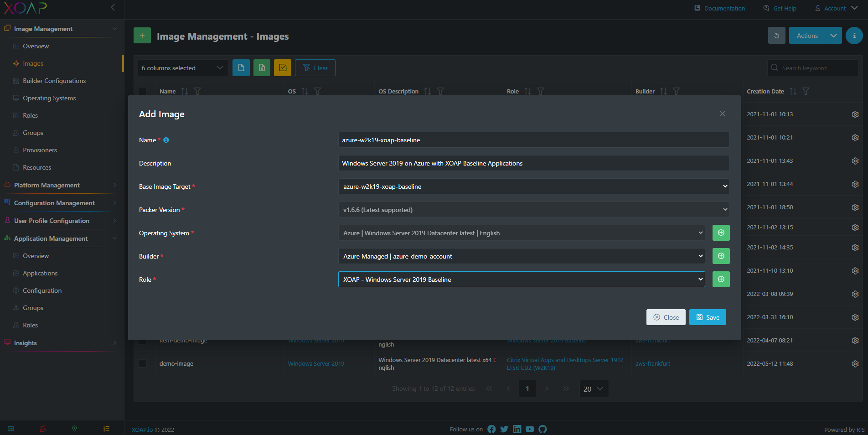Screen dimensions: 868x435
Task: Open Resources menu item
Action: tap(37, 167)
